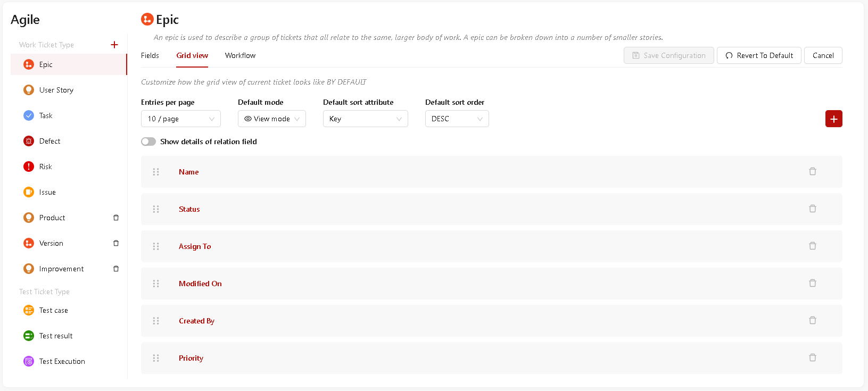Click the Test Execution icon
Image resolution: width=868 pixels, height=391 pixels.
tap(29, 361)
